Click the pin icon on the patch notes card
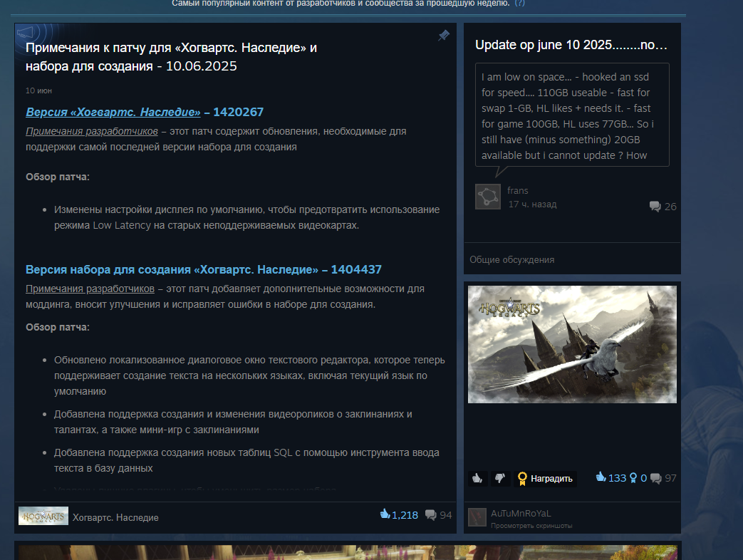This screenshot has height=560, width=743. [x=444, y=36]
